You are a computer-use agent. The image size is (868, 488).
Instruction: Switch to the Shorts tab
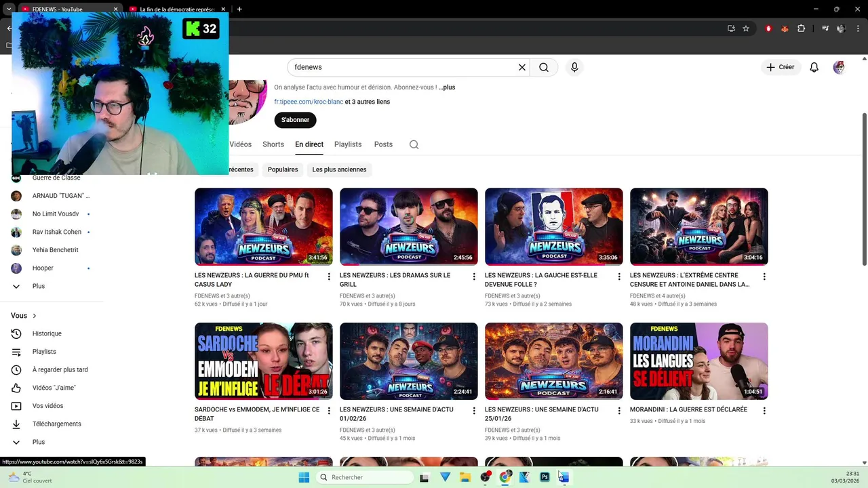coord(273,144)
